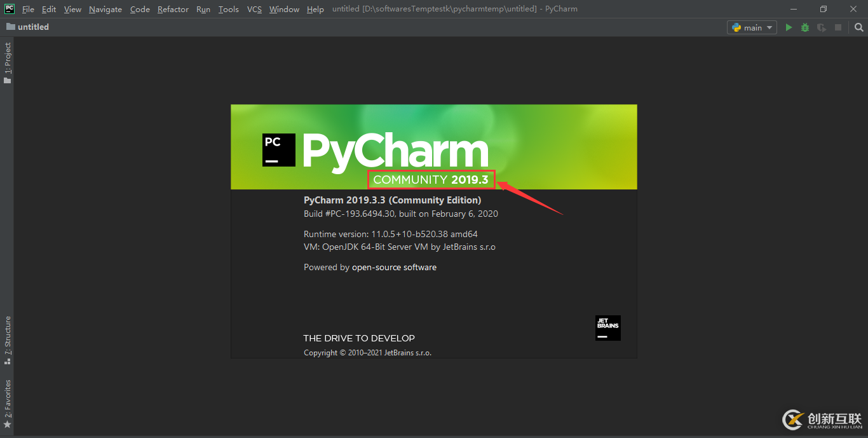868x438 pixels.
Task: Open the Tools menu
Action: [x=228, y=9]
